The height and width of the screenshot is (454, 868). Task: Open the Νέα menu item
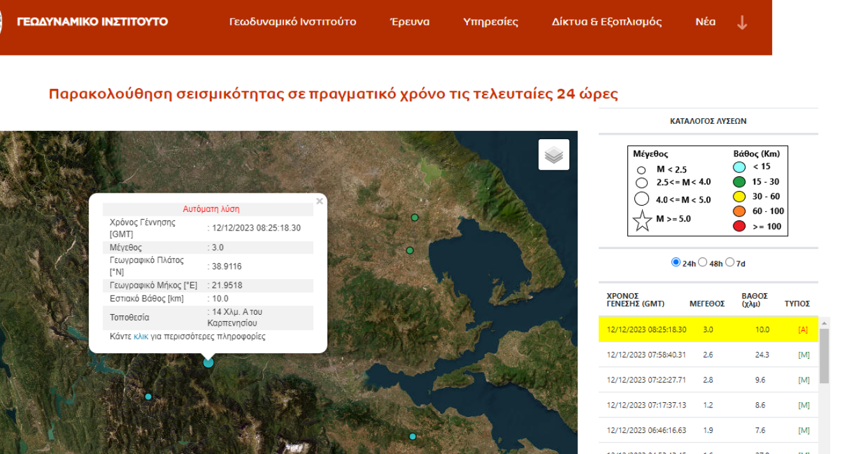click(x=705, y=22)
